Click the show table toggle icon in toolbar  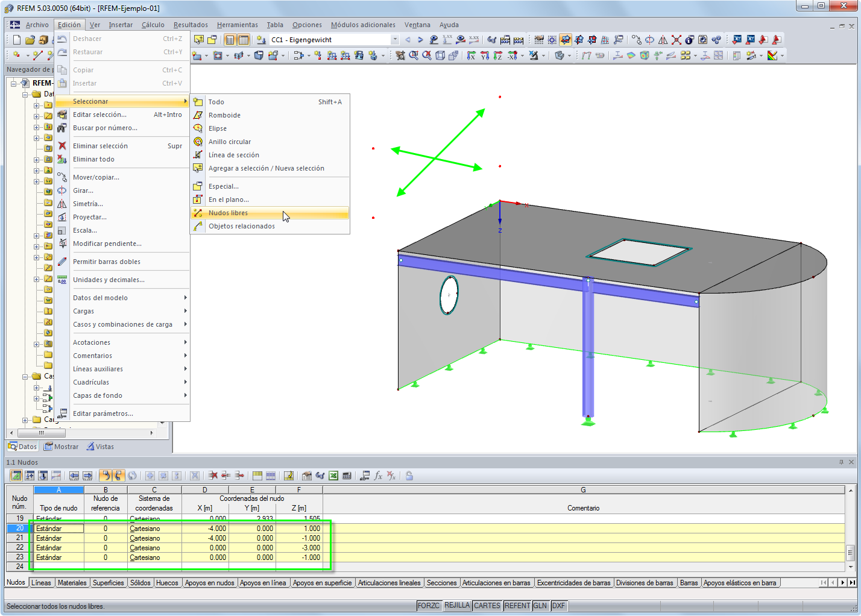pos(243,40)
